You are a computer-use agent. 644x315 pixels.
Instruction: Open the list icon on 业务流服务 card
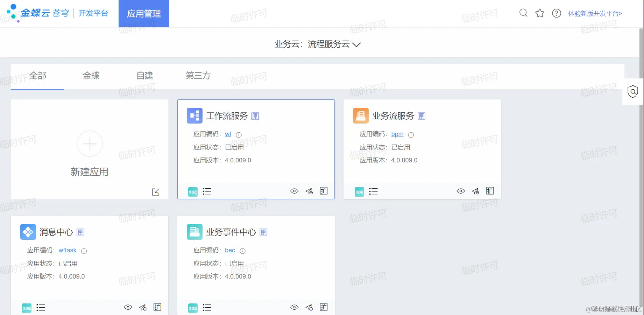coord(373,191)
